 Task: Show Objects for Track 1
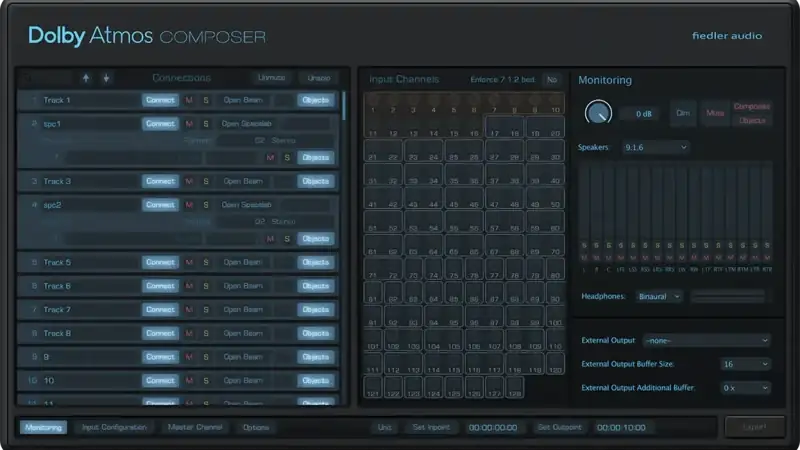coord(315,100)
